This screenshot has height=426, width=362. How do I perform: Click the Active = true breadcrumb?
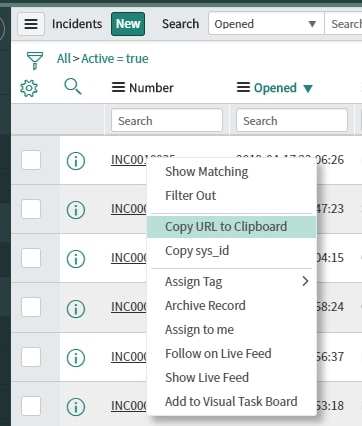(115, 59)
